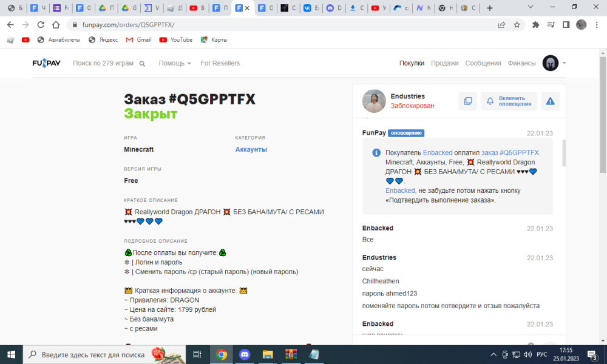
Task: Click the address bar URL
Action: (128, 25)
